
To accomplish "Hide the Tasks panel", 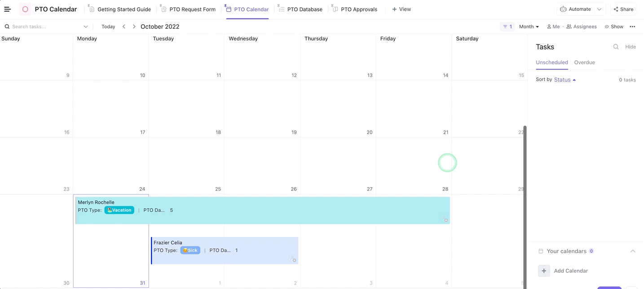I will [x=631, y=47].
